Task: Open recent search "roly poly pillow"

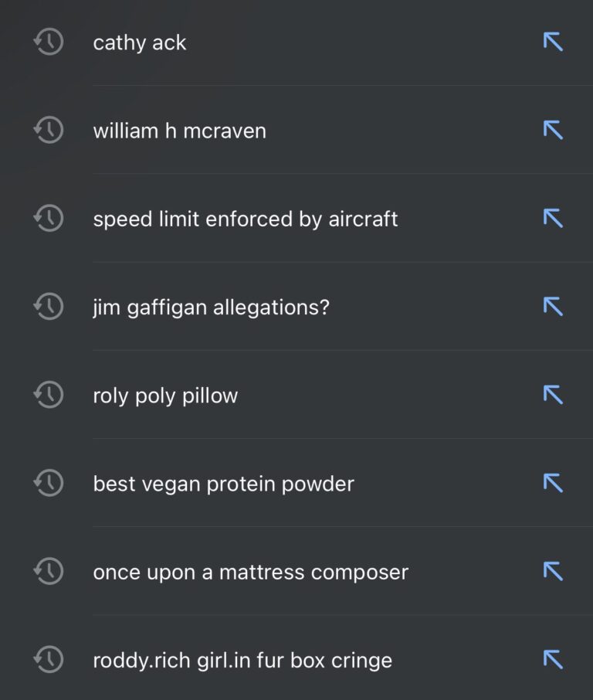Action: (165, 396)
